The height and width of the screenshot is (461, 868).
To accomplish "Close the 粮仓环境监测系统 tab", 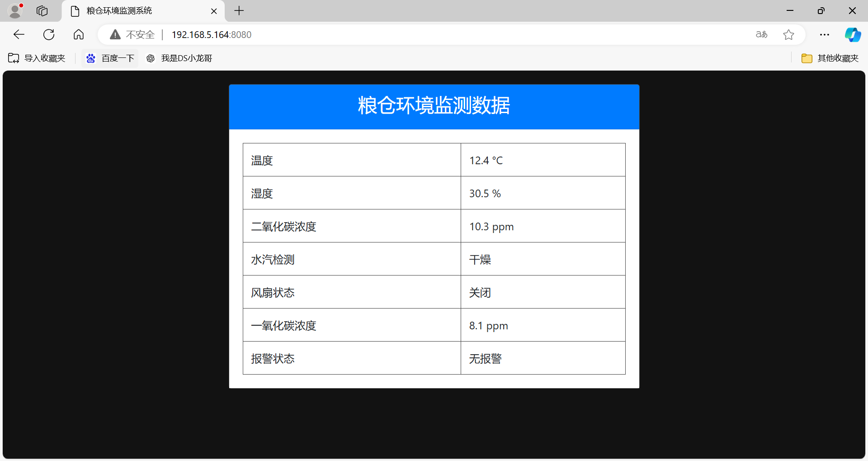I will click(214, 11).
